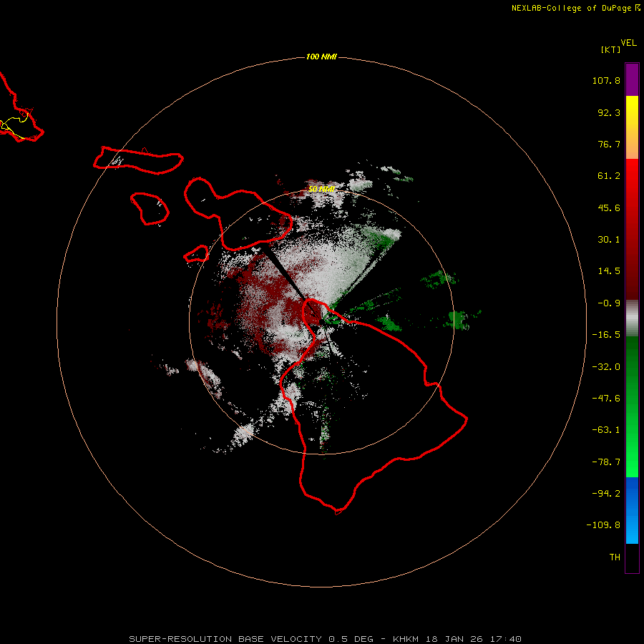Click the NEXLAB-College of DuPage label
This screenshot has height=644, width=644.
(x=571, y=8)
